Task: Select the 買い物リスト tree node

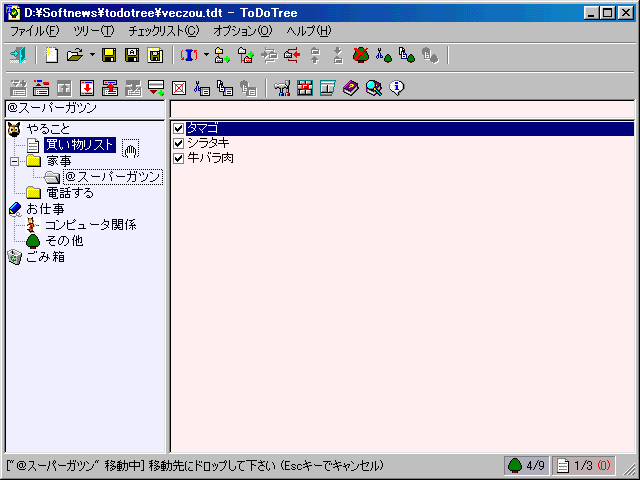Action: pyautogui.click(x=80, y=145)
